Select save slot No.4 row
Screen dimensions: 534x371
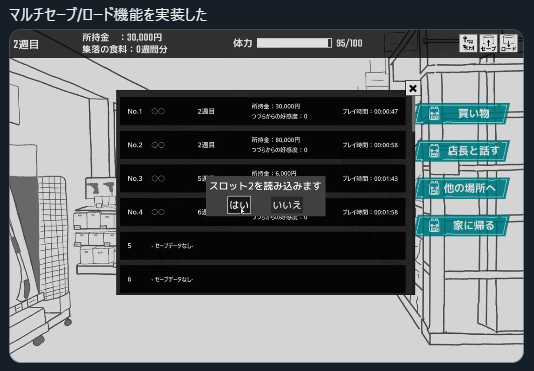(x=263, y=212)
